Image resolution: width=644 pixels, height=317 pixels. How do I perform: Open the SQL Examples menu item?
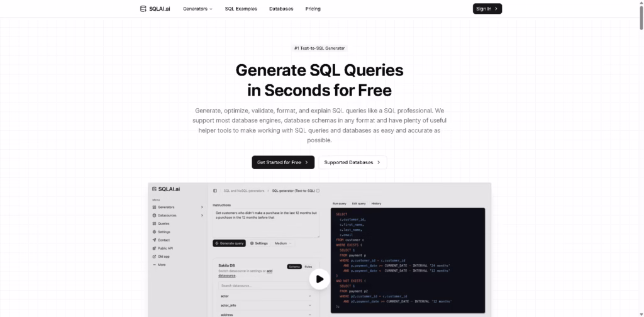[x=241, y=9]
